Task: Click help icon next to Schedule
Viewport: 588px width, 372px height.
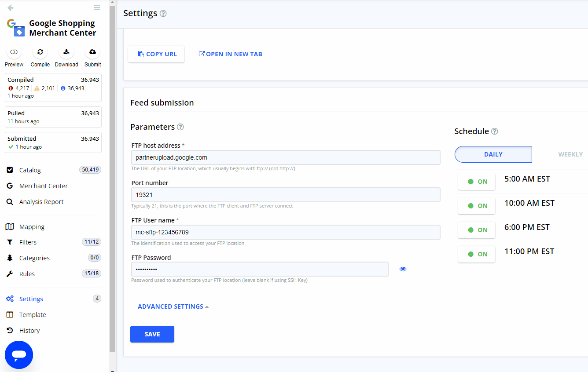Action: [x=494, y=131]
